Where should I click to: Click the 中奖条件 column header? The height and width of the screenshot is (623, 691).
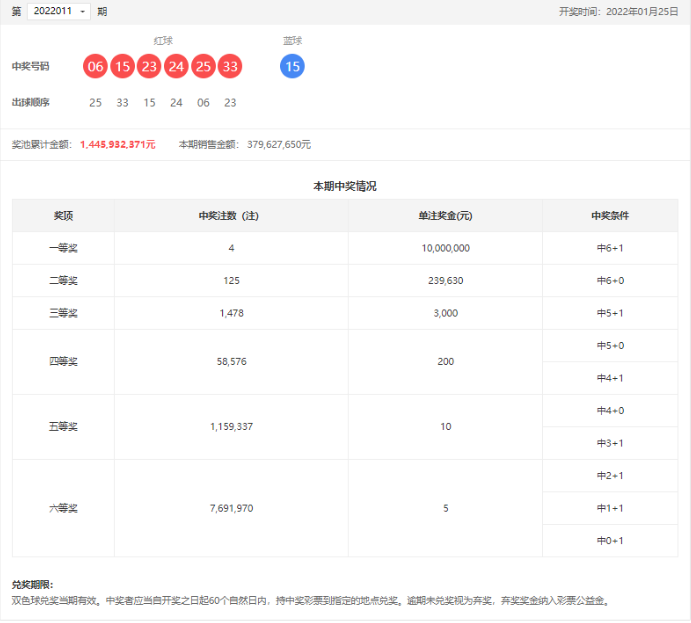click(x=610, y=215)
